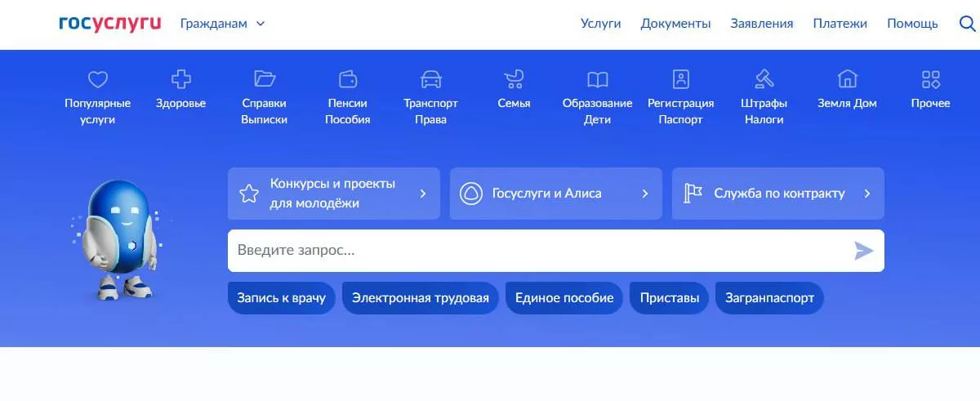
Task: Expand the Гражданам dropdown
Action: [222, 24]
